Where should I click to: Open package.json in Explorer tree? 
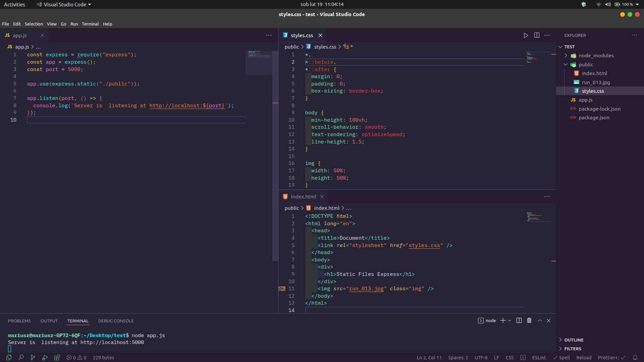pyautogui.click(x=594, y=118)
